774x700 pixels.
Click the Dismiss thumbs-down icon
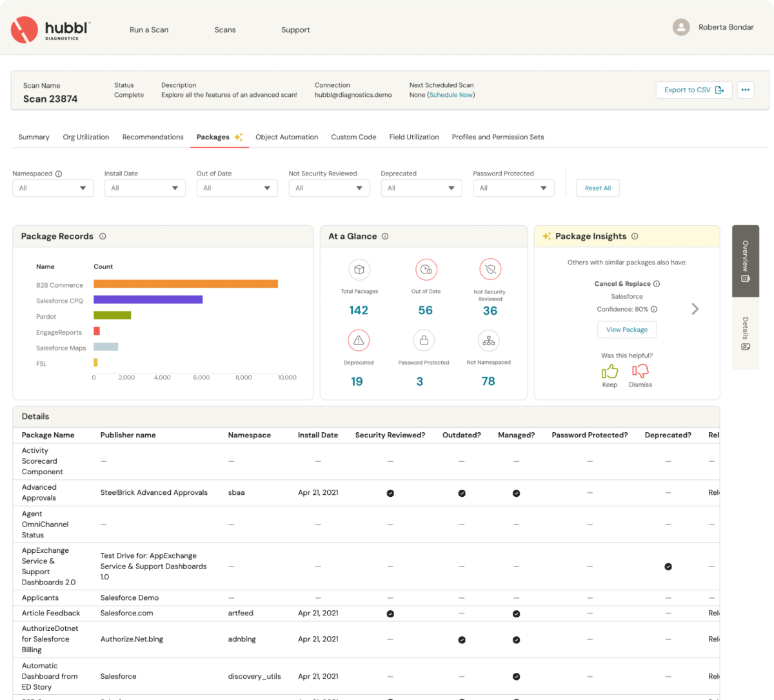click(x=640, y=371)
